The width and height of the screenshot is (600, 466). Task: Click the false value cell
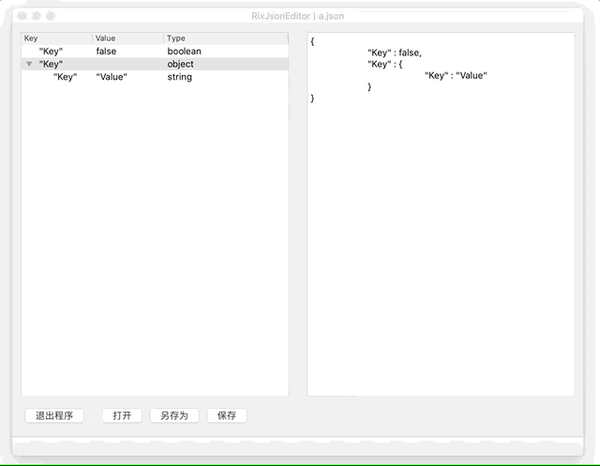point(106,51)
